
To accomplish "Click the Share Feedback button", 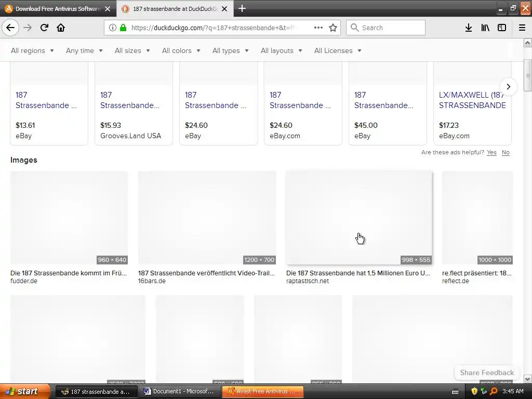I will click(487, 373).
